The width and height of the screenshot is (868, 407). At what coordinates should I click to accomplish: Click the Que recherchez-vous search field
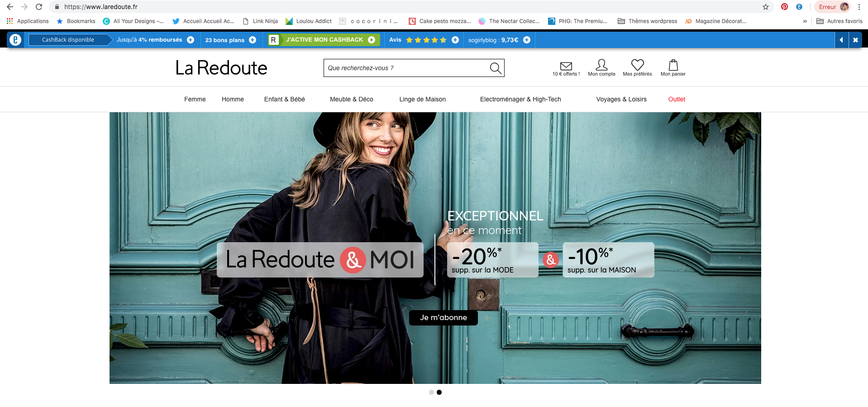[405, 68]
